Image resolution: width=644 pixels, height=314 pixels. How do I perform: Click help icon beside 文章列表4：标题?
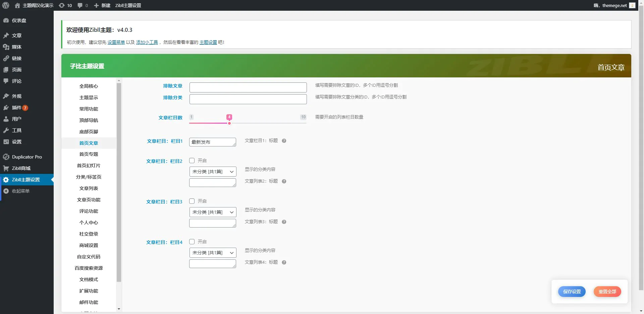point(284,262)
